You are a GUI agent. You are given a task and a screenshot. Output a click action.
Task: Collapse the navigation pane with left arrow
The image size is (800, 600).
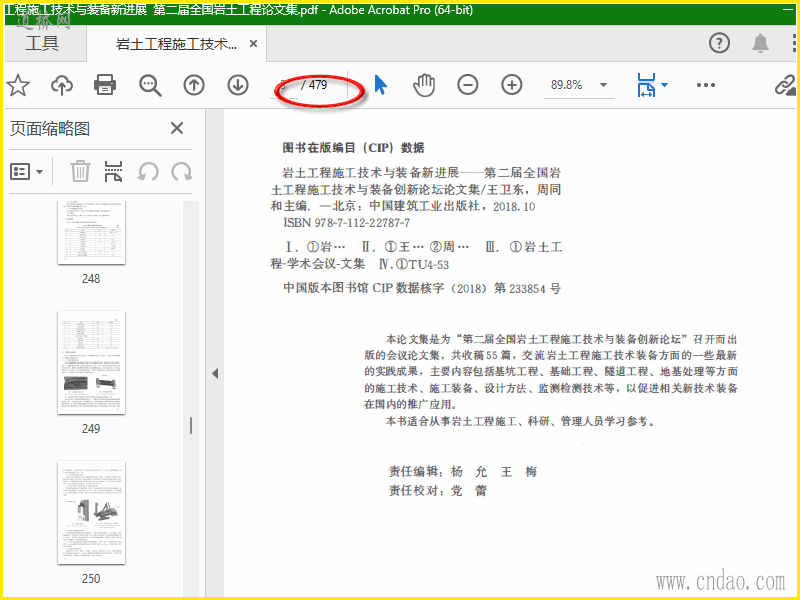[x=215, y=374]
